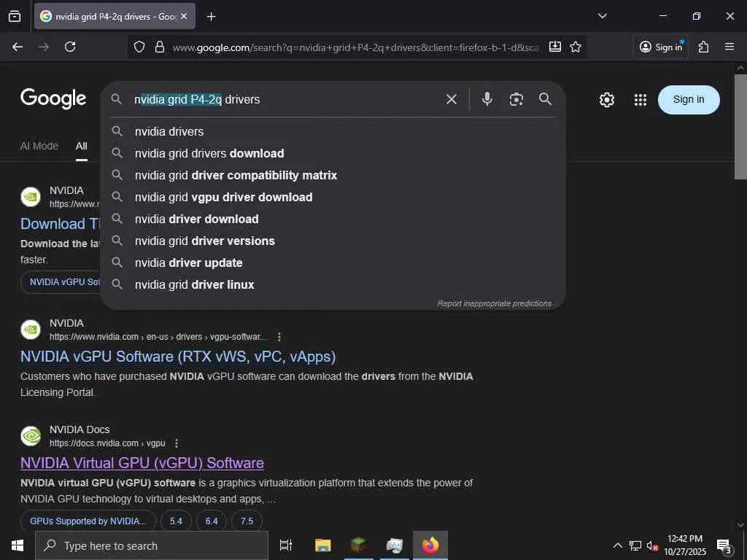
Task: Open File Explorer from taskbar
Action: [322, 545]
